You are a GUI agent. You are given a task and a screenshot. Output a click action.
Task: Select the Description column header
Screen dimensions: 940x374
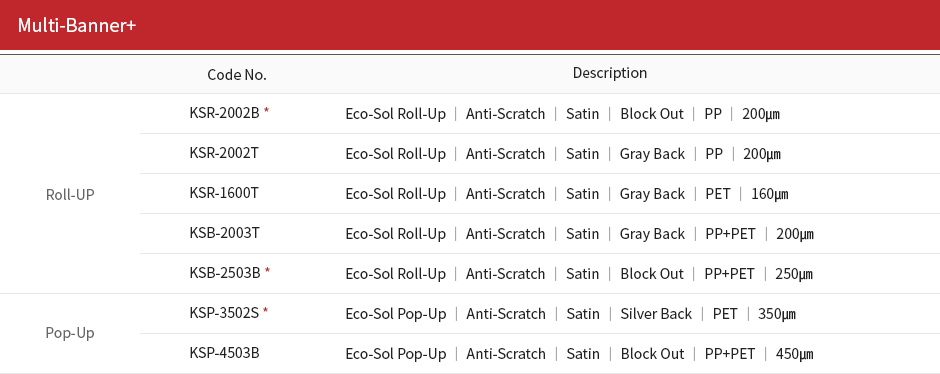[x=610, y=73]
